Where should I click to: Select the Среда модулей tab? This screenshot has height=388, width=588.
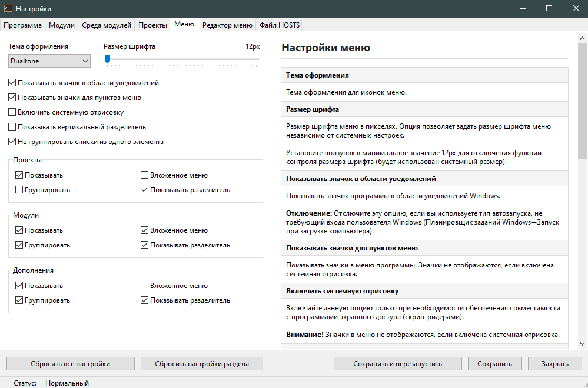107,25
